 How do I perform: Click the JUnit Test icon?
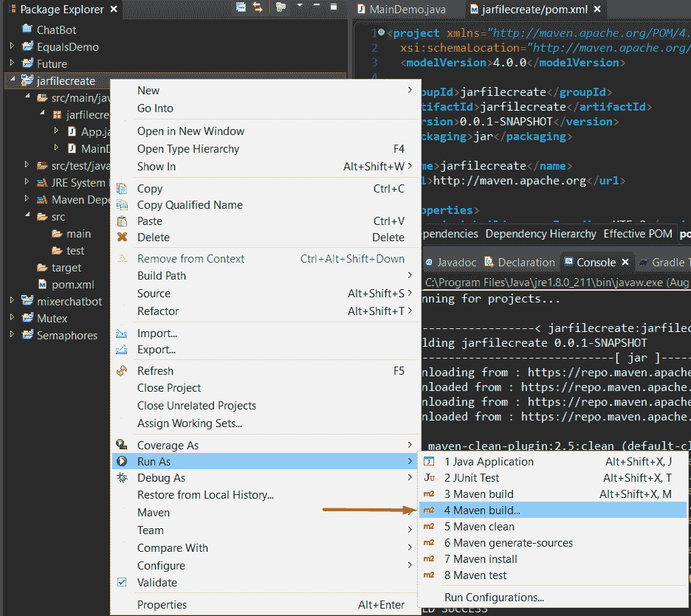[x=429, y=478]
